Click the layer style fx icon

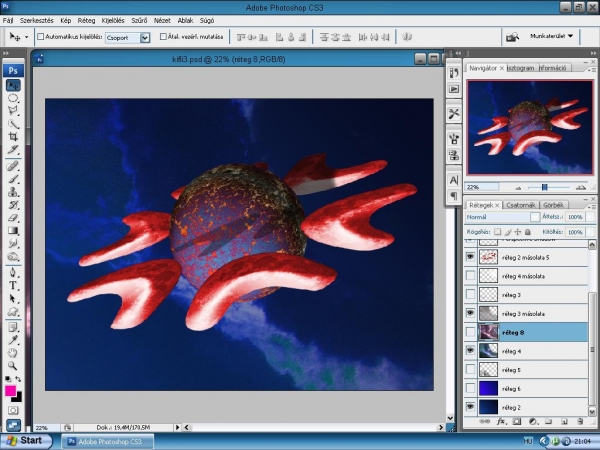point(501,422)
